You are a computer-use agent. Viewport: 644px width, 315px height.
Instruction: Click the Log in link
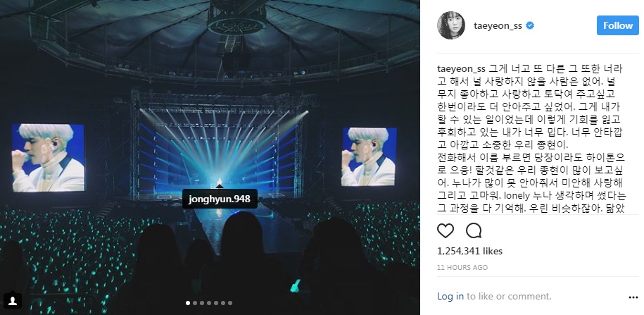pos(450,296)
